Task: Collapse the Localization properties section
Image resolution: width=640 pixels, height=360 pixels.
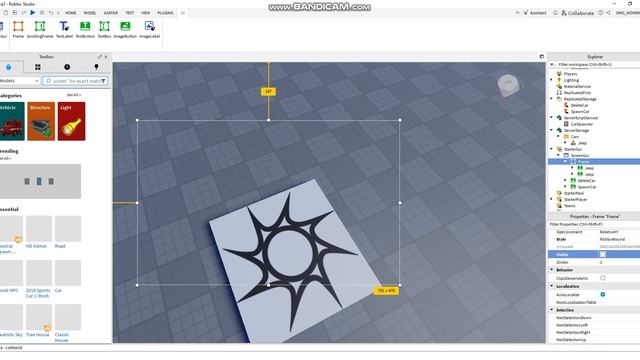Action: [x=552, y=286]
